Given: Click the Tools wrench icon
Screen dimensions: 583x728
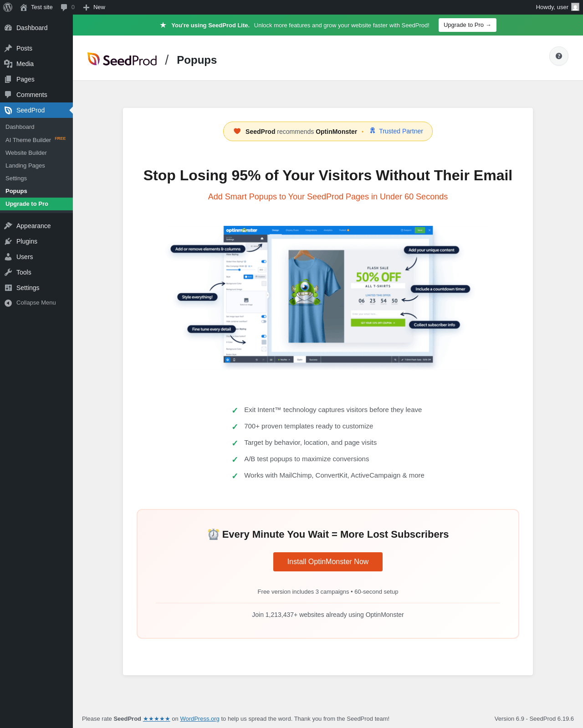Looking at the screenshot, I should 8,272.
